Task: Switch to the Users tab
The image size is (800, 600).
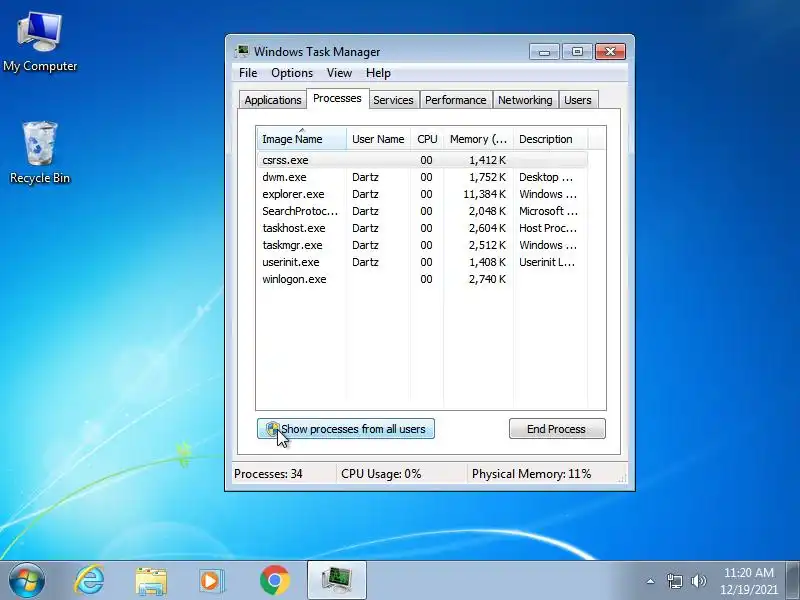Action: pyautogui.click(x=578, y=100)
